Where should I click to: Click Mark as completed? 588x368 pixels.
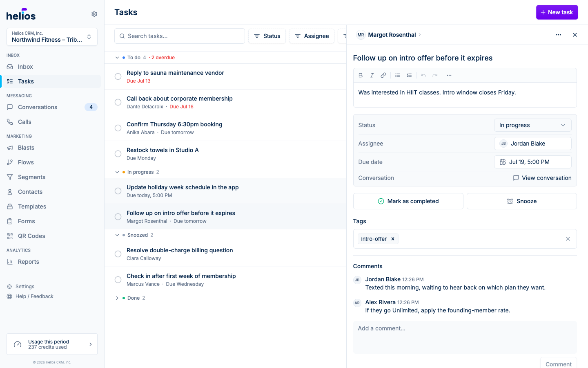(x=408, y=201)
